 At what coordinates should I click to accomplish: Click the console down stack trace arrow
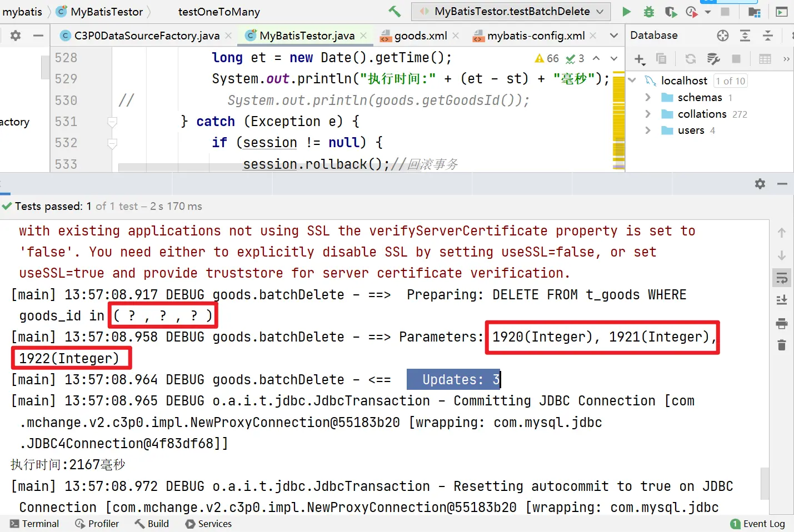tap(782, 255)
